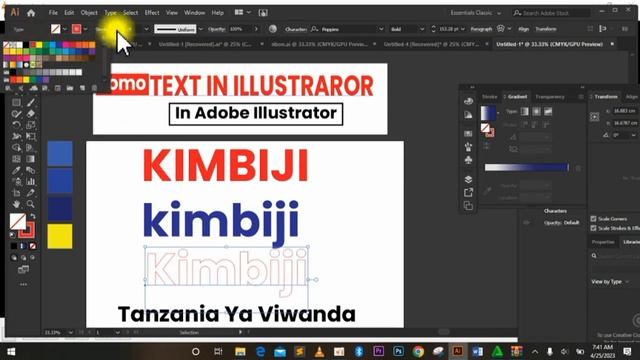Choose the Radial Gradient type button
Viewport: 640px width, 360px height.
click(x=536, y=111)
